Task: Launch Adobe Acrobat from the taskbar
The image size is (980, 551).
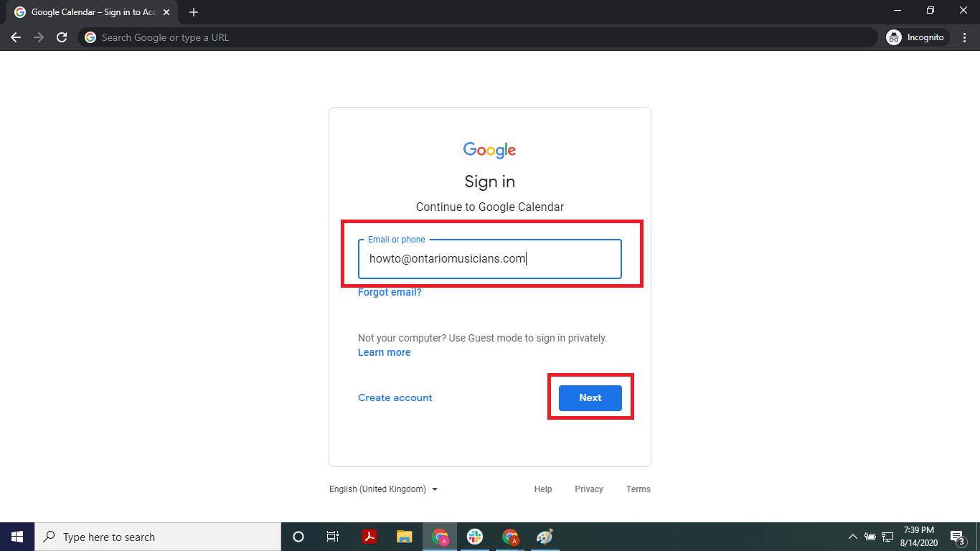Action: pos(369,537)
